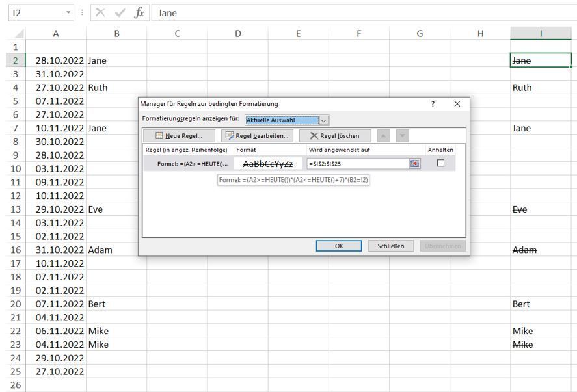
Task: Move rule down arrow button
Action: coord(403,136)
